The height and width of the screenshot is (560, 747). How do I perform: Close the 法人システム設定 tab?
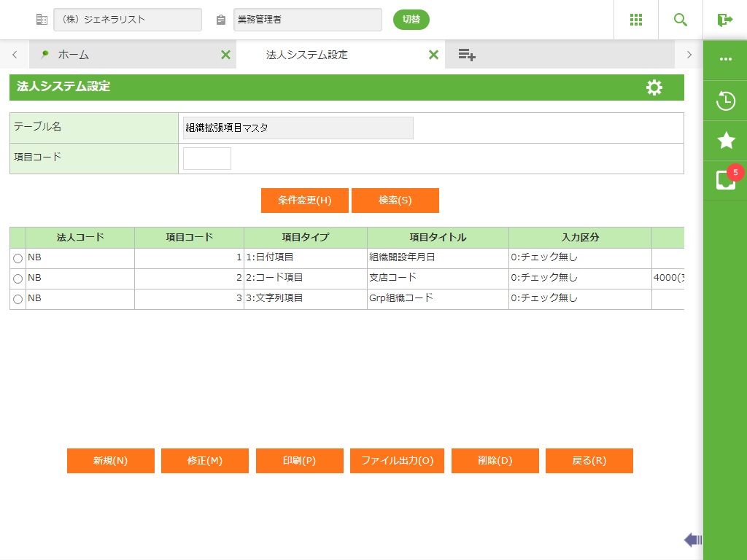pyautogui.click(x=433, y=55)
